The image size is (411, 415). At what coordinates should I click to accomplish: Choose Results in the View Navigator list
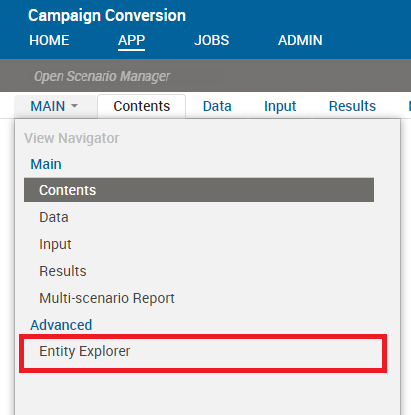coord(63,271)
